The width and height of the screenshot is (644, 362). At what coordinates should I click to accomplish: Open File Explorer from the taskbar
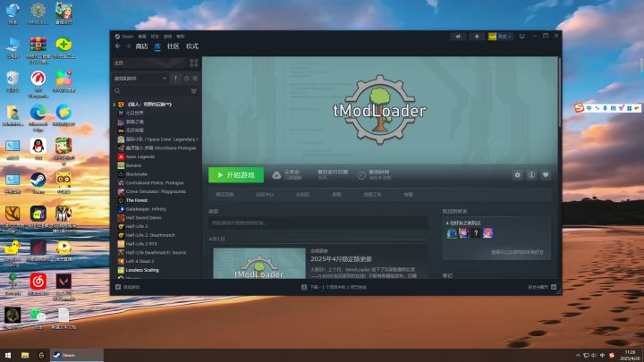pos(25,356)
